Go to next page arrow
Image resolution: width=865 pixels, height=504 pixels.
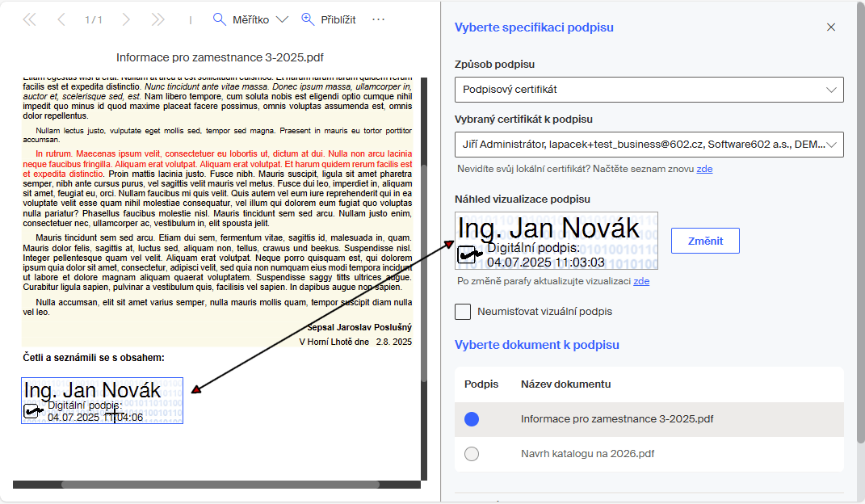click(126, 20)
